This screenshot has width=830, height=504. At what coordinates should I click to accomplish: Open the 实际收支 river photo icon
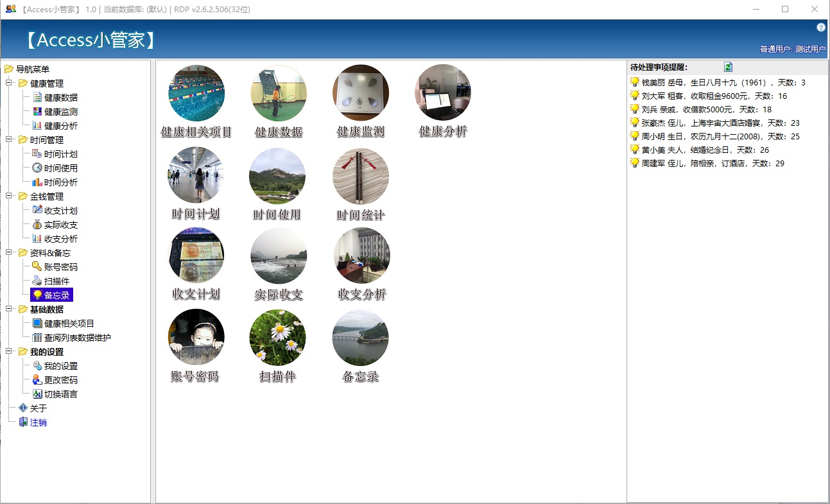click(279, 256)
